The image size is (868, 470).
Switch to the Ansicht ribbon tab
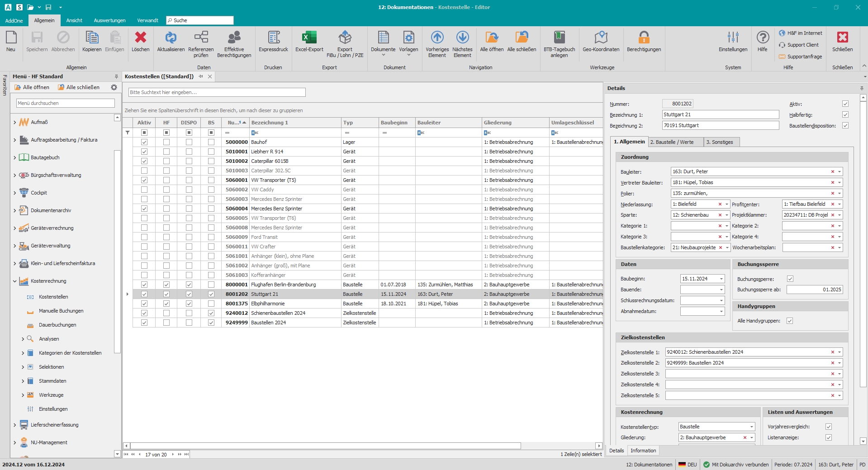[74, 20]
